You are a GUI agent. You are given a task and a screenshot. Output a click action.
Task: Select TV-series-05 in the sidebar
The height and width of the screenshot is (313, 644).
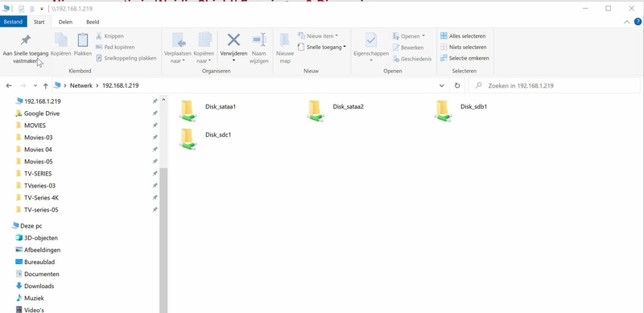(41, 209)
